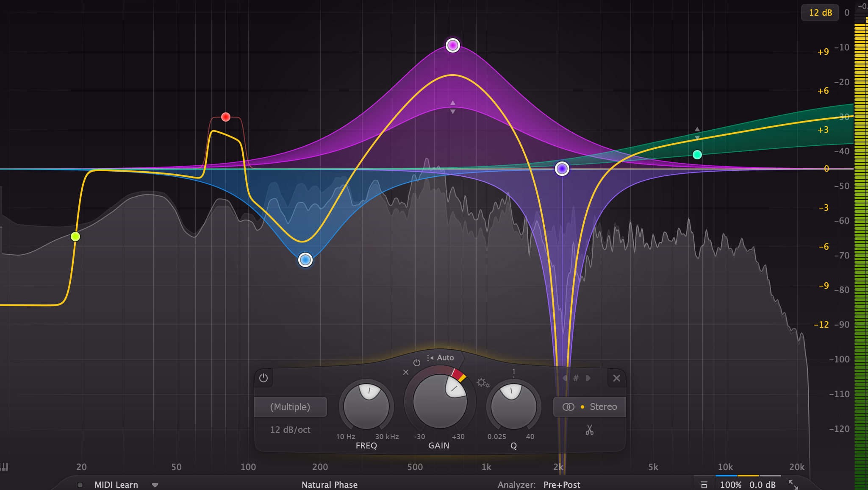868x490 pixels.
Task: Expand the MIDI Learn dropdown arrow
Action: 155,485
